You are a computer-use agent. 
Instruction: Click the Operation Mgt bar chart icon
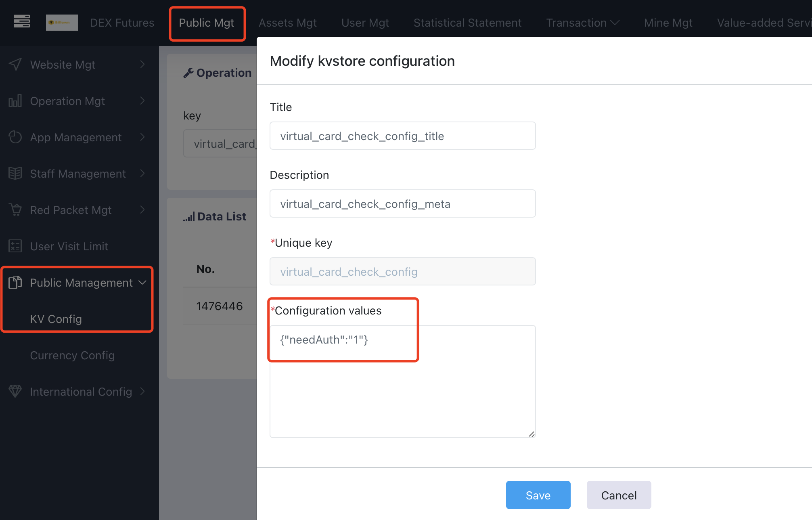[15, 101]
